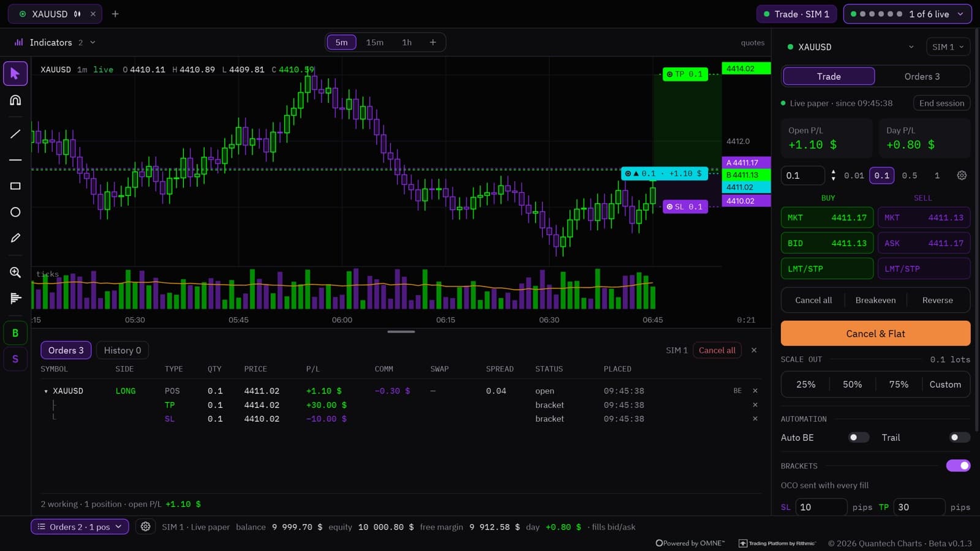Add a new chart tab with plus
This screenshot has width=980, height=551.
click(115, 13)
